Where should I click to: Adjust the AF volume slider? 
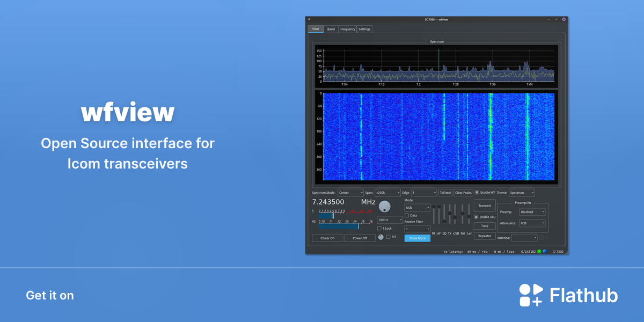click(x=439, y=214)
